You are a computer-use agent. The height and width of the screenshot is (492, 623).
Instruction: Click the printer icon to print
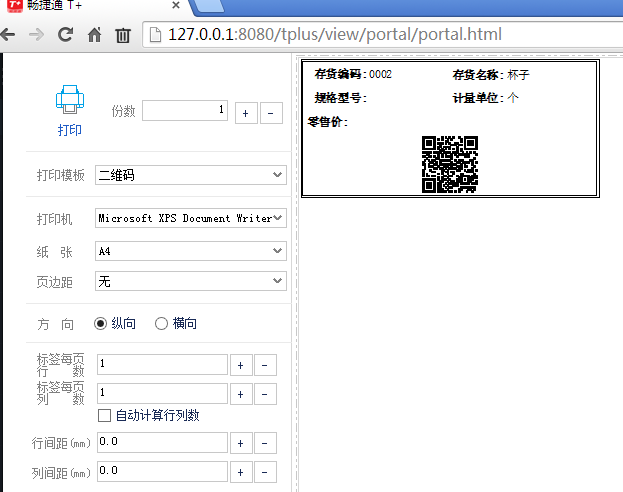click(x=69, y=101)
